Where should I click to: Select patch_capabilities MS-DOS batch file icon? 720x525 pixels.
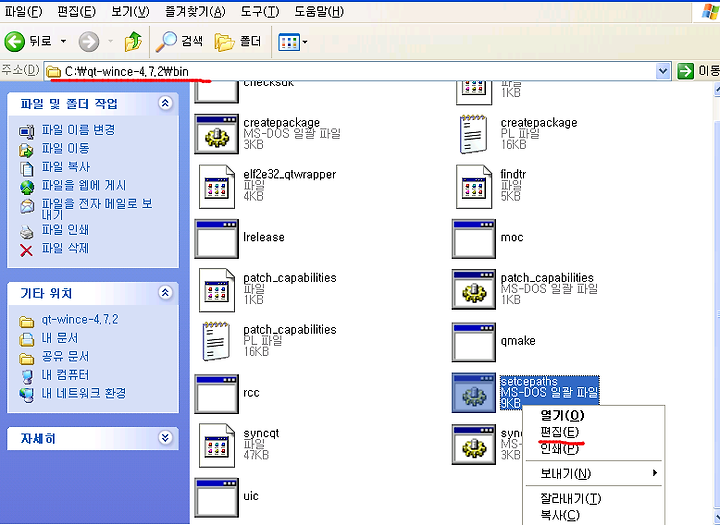pyautogui.click(x=473, y=289)
